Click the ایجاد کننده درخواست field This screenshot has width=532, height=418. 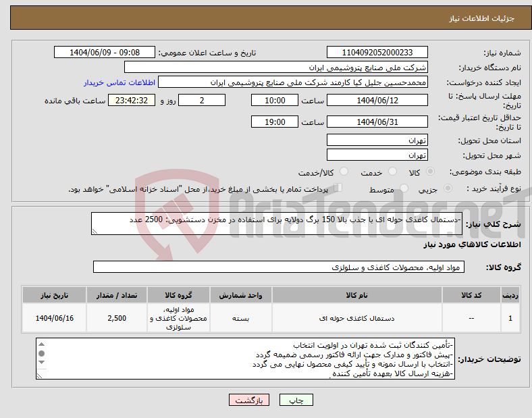click(293, 82)
